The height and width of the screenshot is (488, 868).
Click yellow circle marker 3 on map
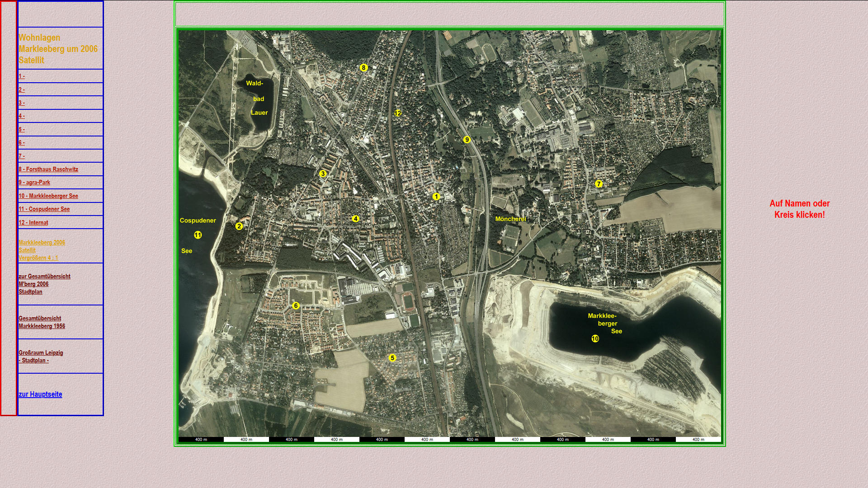pos(322,174)
